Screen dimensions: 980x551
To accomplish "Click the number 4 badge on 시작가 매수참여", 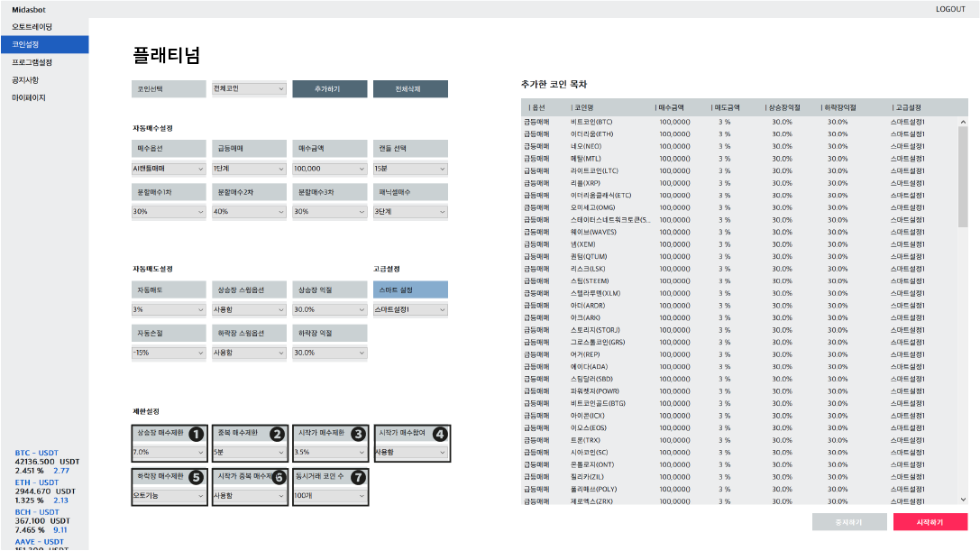I will 440,434.
